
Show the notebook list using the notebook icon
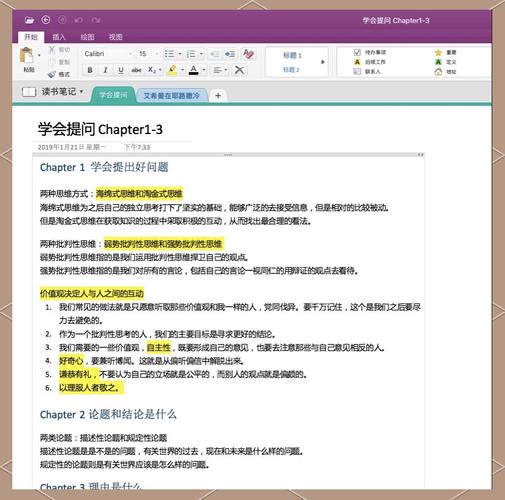tap(29, 92)
